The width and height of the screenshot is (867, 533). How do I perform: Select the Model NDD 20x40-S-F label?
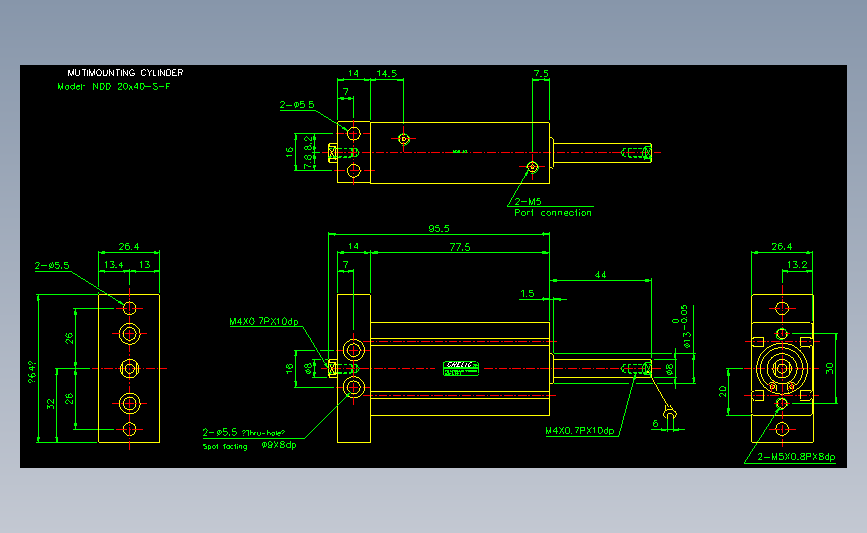pyautogui.click(x=114, y=86)
